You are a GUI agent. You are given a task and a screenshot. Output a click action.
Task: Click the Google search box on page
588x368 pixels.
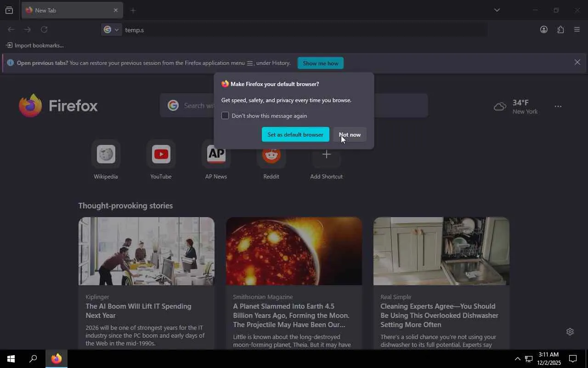[x=294, y=105]
